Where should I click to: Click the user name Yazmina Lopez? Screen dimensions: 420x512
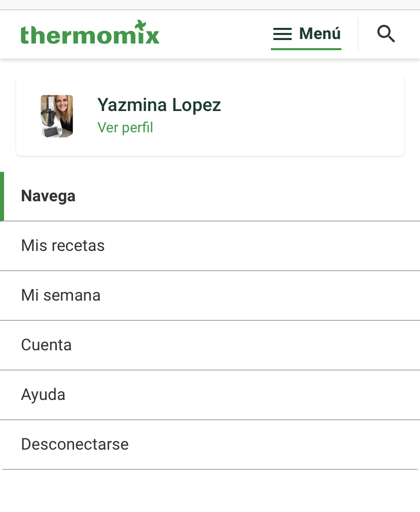point(159,105)
